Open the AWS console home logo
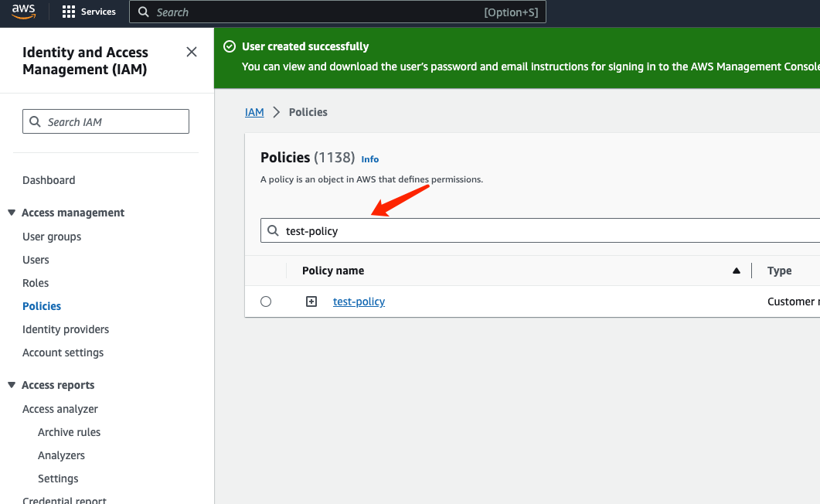 click(23, 11)
